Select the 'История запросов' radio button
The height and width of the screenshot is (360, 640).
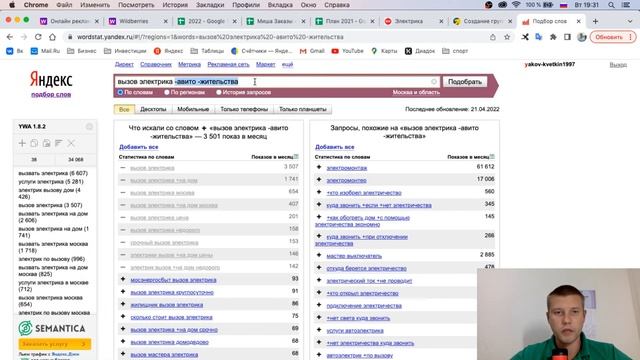(x=219, y=92)
